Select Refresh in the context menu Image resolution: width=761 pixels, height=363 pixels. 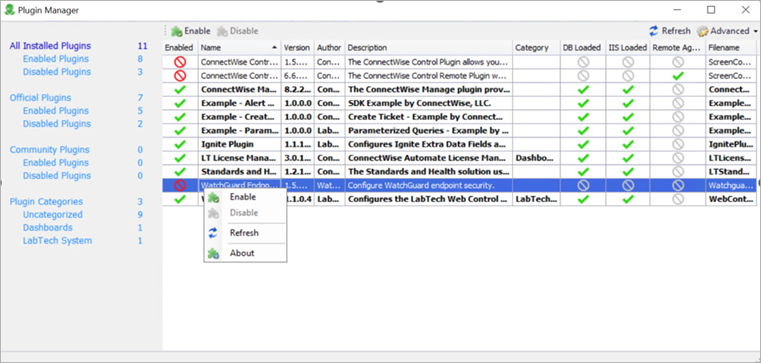click(x=245, y=233)
